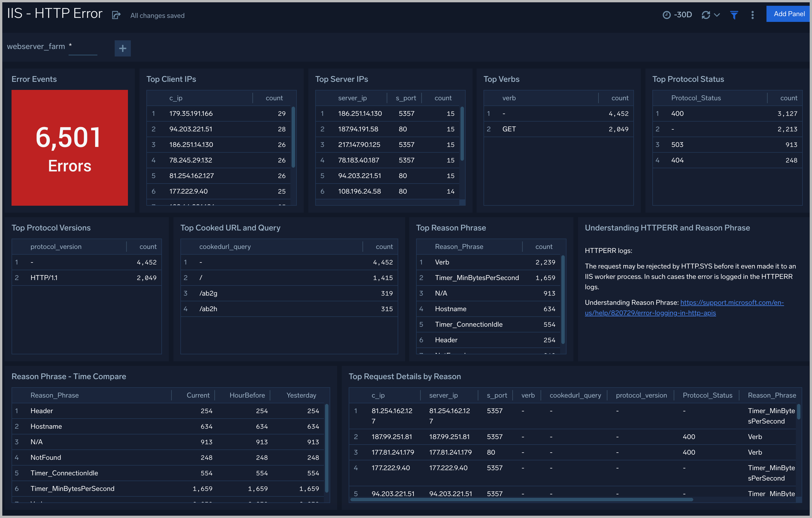Click the save/external link icon next to title
812x518 pixels.
(x=116, y=15)
